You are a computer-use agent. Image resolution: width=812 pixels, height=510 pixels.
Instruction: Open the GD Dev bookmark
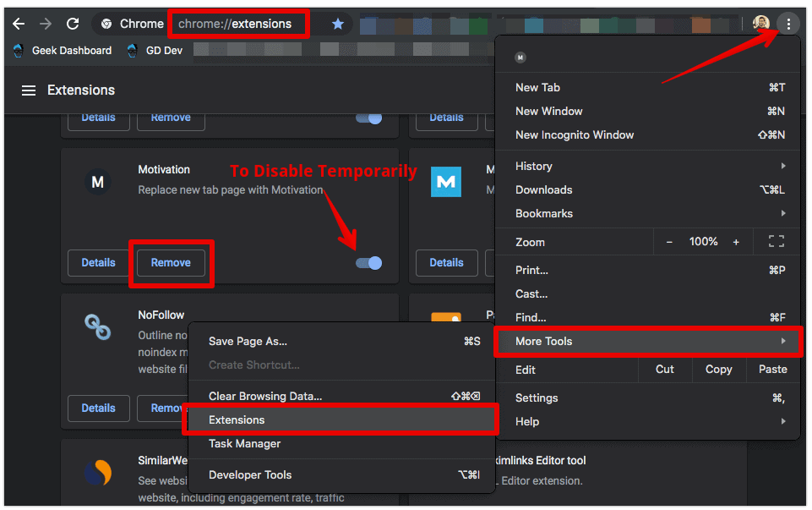[x=155, y=51]
